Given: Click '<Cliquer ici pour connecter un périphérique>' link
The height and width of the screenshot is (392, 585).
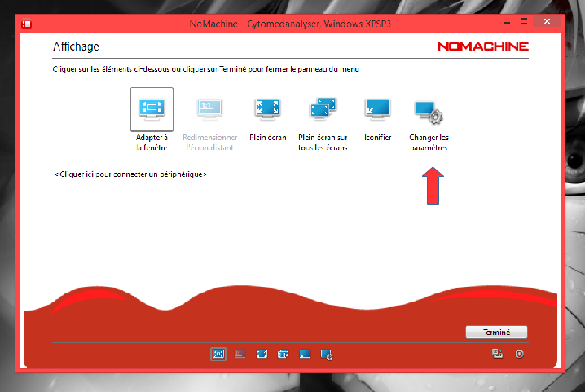Looking at the screenshot, I should click(x=130, y=174).
